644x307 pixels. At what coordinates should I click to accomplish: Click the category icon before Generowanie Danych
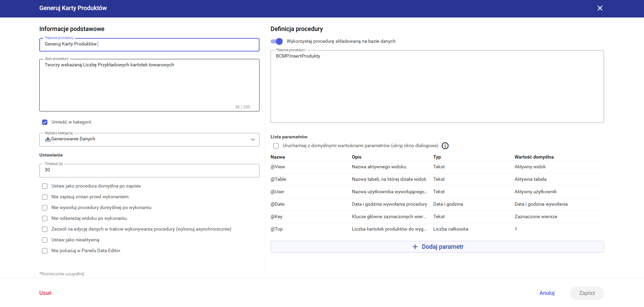48,139
